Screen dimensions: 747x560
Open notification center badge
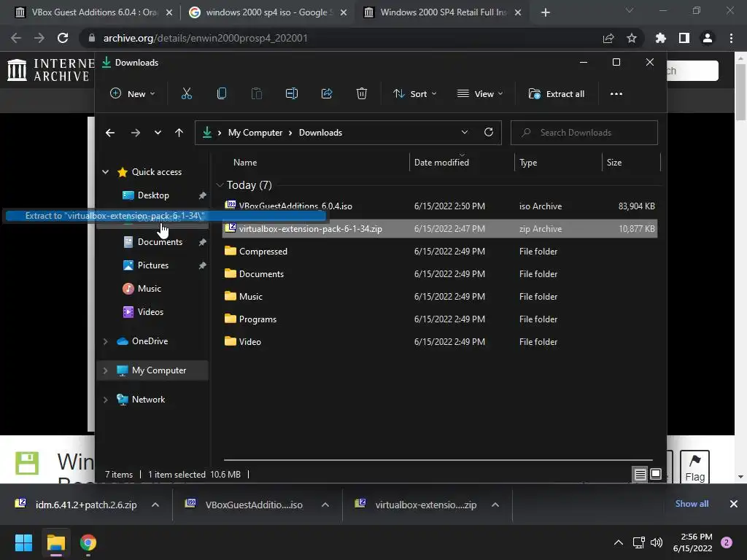[x=727, y=542]
